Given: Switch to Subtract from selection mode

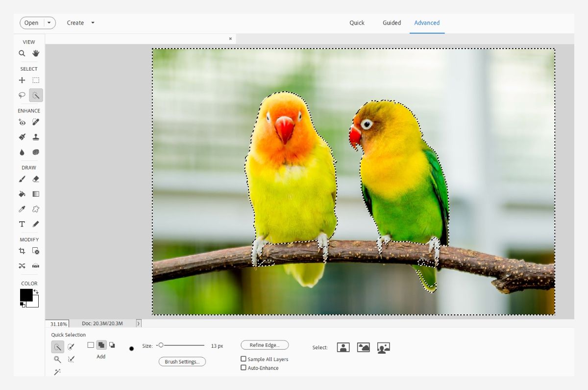Looking at the screenshot, I should coord(112,345).
